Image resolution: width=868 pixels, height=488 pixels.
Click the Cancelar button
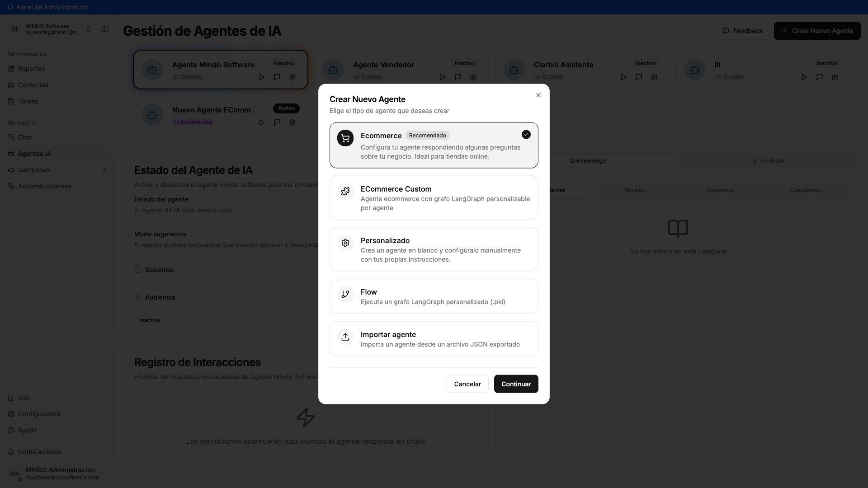(x=467, y=384)
